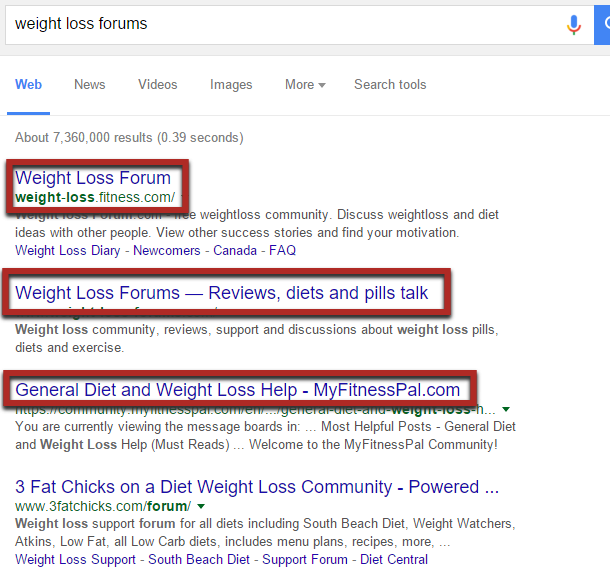Switch to the News tab
This screenshot has height=577, width=610.
89,84
